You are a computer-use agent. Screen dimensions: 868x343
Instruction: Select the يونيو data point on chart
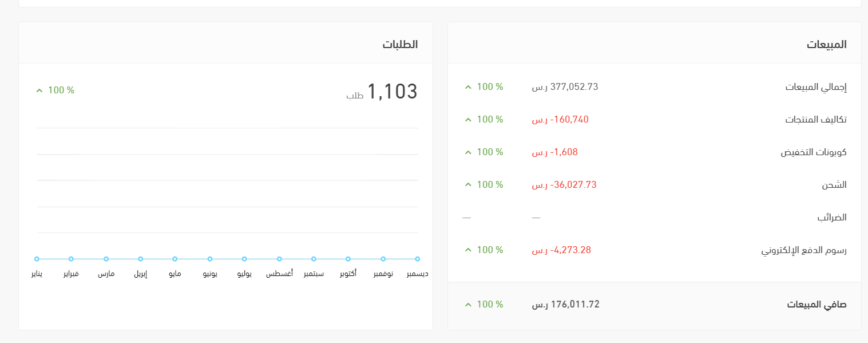210,259
